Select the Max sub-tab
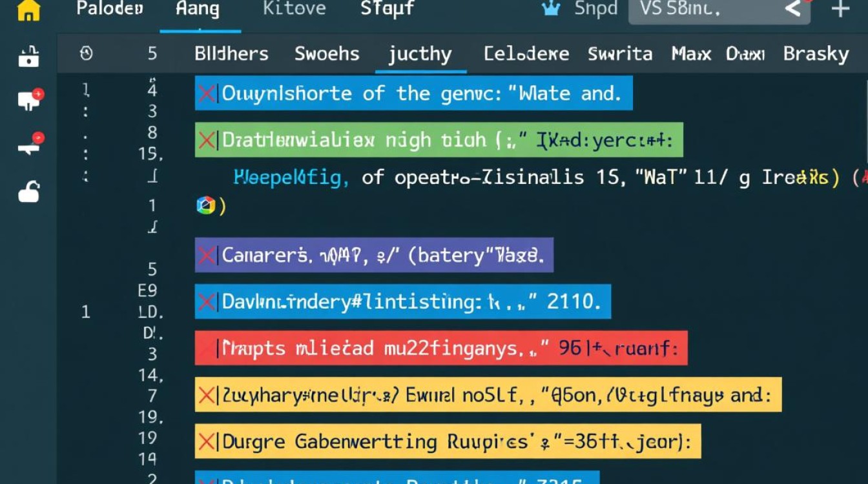Image resolution: width=868 pixels, height=484 pixels. [x=691, y=54]
